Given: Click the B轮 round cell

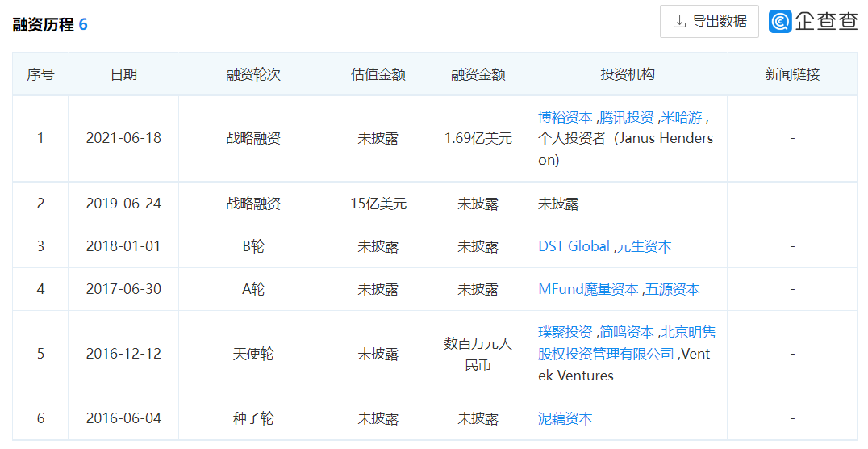Looking at the screenshot, I should tap(253, 246).
